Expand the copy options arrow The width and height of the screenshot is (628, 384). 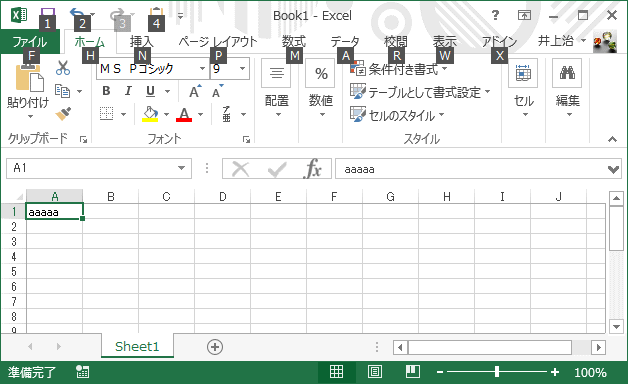[x=79, y=91]
